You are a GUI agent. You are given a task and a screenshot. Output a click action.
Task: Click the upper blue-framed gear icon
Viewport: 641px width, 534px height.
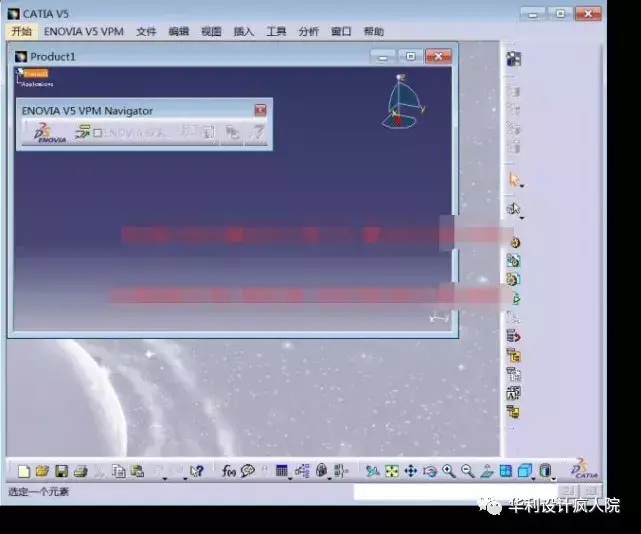pyautogui.click(x=513, y=260)
